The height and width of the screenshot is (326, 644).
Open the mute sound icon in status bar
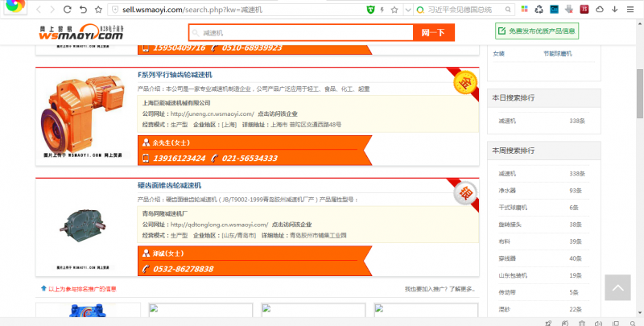[595, 321]
